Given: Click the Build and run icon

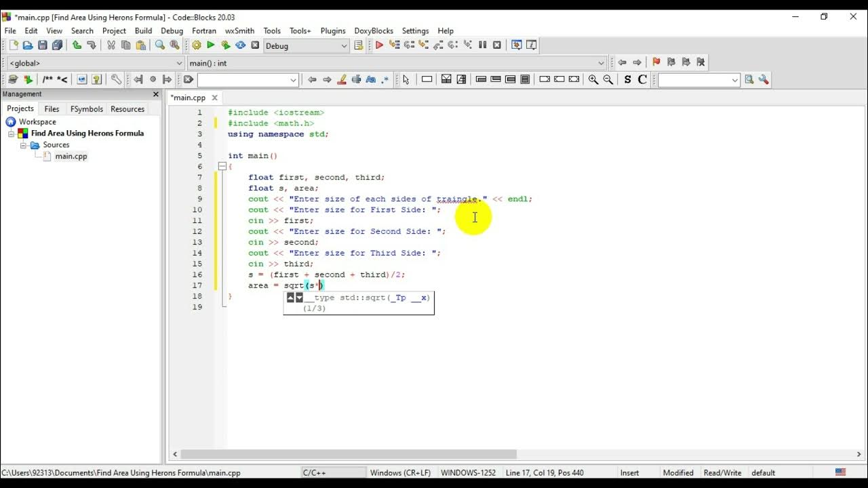Looking at the screenshot, I should point(226,45).
